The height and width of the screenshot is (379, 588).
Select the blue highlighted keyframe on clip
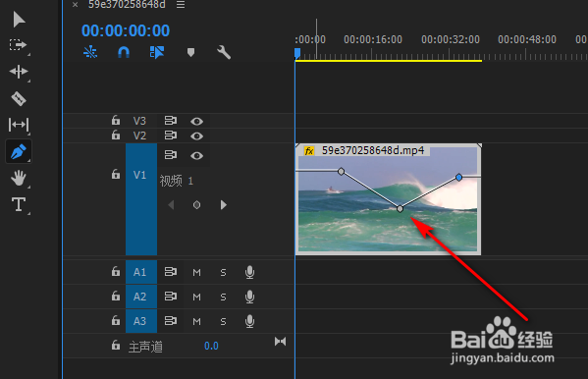coord(459,177)
